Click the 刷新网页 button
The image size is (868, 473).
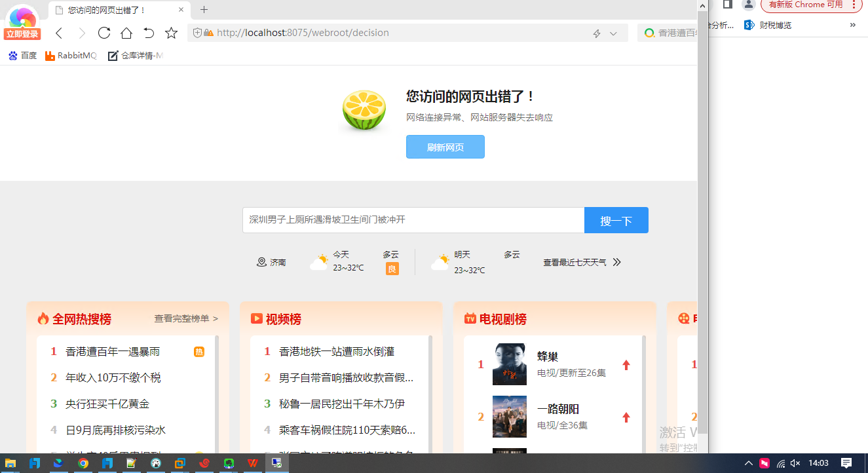pos(445,147)
